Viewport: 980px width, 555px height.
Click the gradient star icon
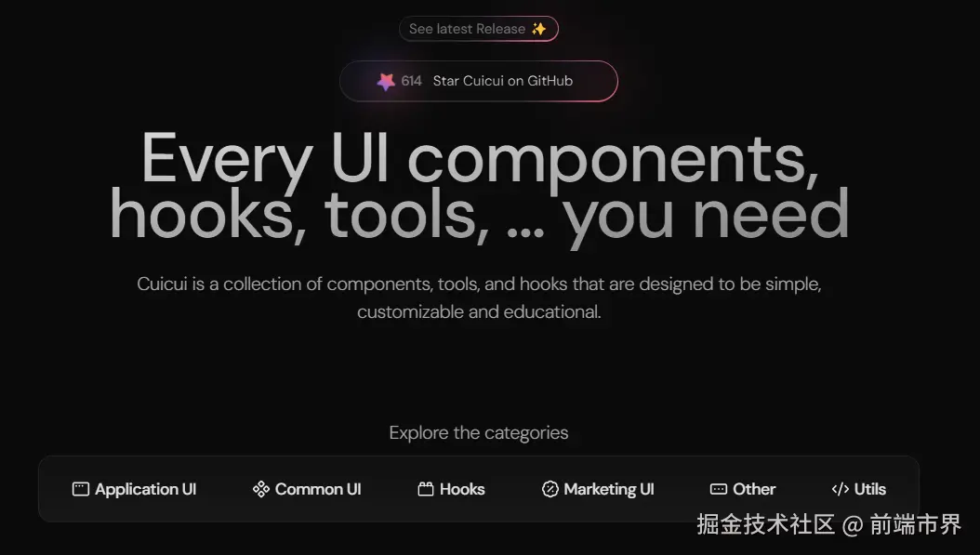pyautogui.click(x=386, y=81)
